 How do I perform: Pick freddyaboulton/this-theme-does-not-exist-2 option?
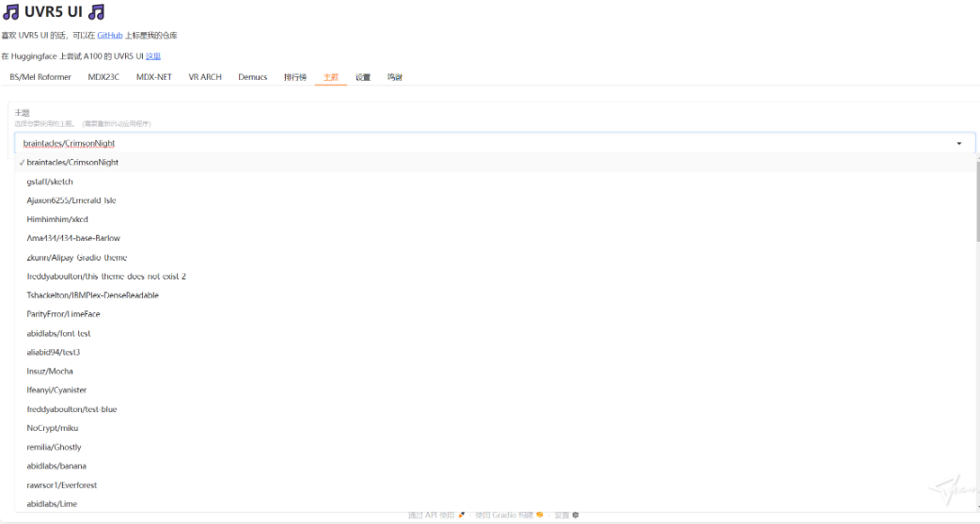pyautogui.click(x=495, y=276)
